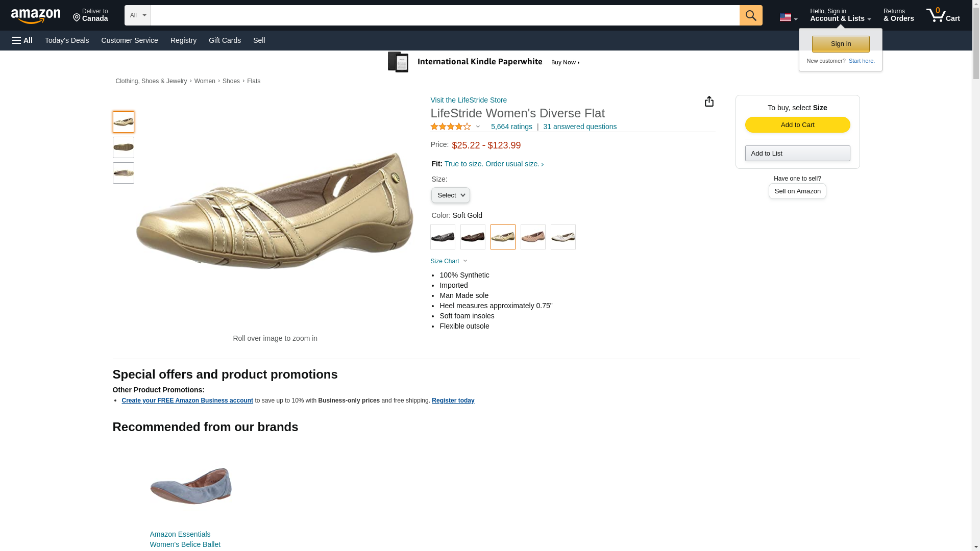Image resolution: width=980 pixels, height=551 pixels.
Task: Expand the Size Chart section
Action: [449, 261]
